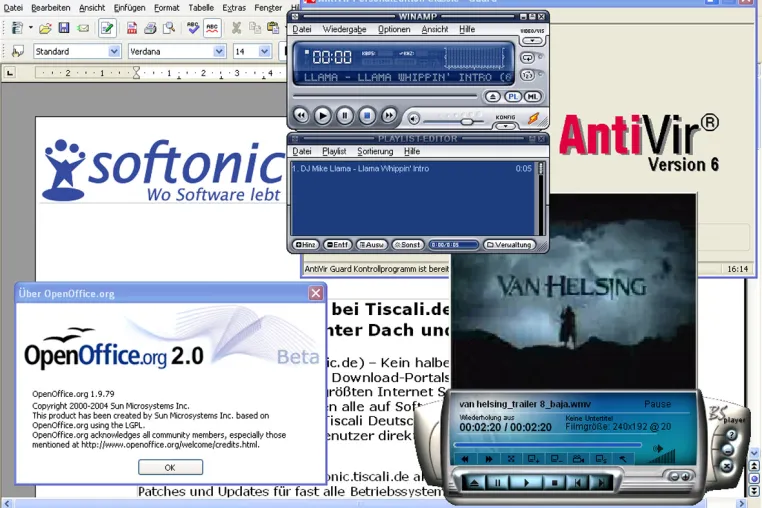Click the Cut scissors icon in OpenOffice

(237, 28)
